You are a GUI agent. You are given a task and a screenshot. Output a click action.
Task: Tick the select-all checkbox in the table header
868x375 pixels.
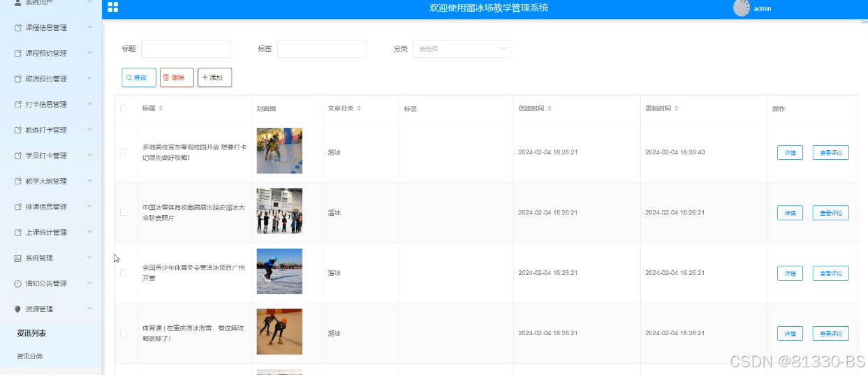124,108
